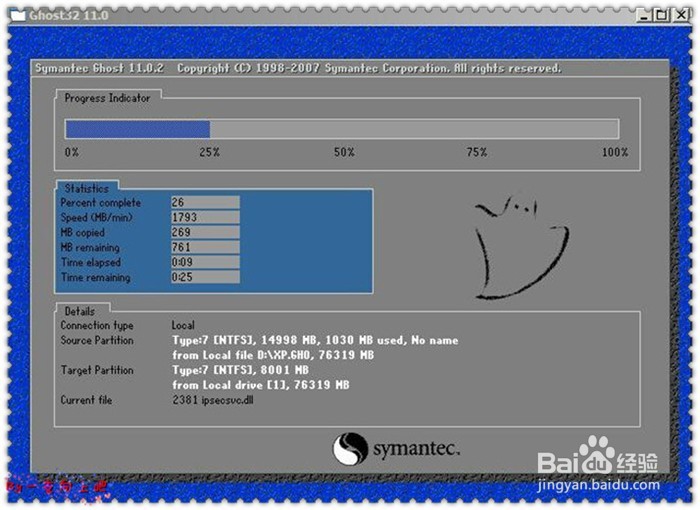Click the Ghost32 window title icon
700x510 pixels.
pos(18,15)
